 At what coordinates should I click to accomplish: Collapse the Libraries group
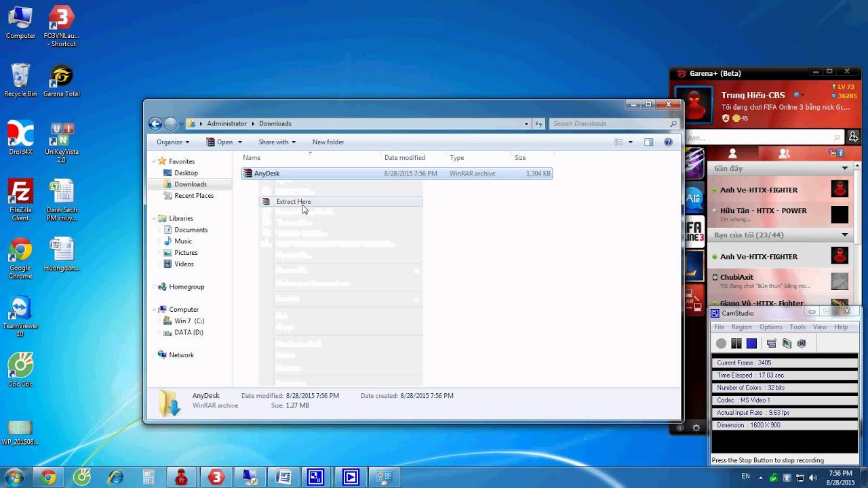point(153,218)
